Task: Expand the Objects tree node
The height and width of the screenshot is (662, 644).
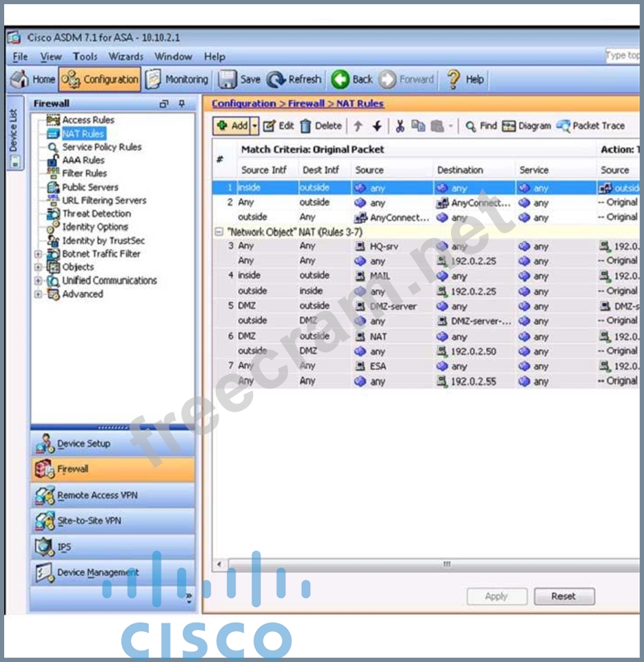Action: (x=39, y=267)
